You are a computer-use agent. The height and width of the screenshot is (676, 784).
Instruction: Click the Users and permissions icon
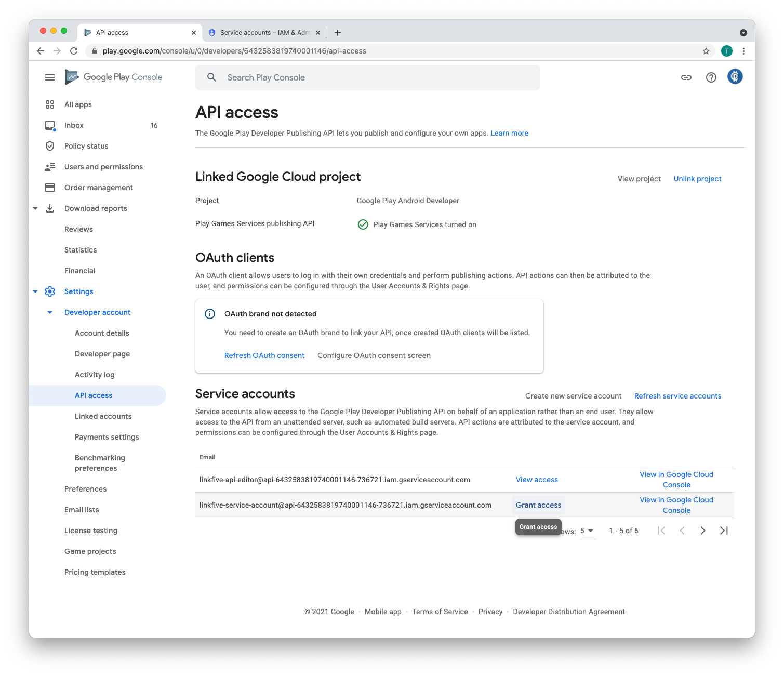click(50, 167)
